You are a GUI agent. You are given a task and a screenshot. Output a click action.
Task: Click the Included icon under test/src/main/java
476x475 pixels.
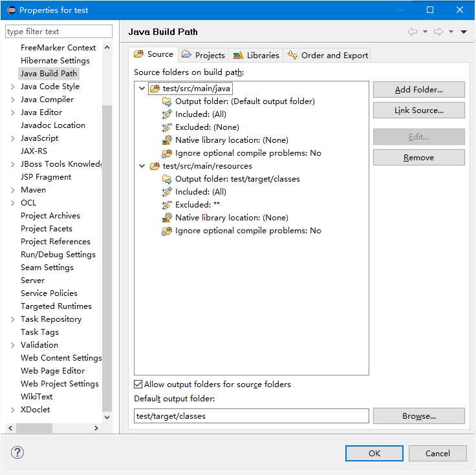coord(167,114)
